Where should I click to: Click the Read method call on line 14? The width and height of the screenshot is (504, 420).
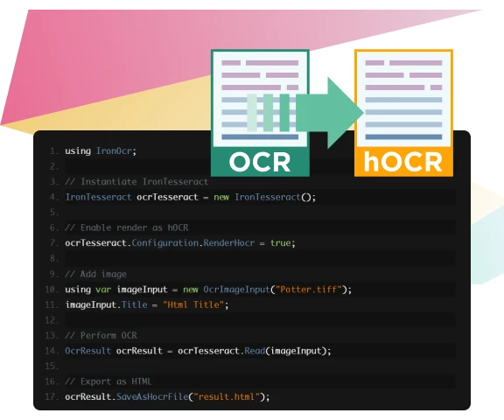point(255,351)
